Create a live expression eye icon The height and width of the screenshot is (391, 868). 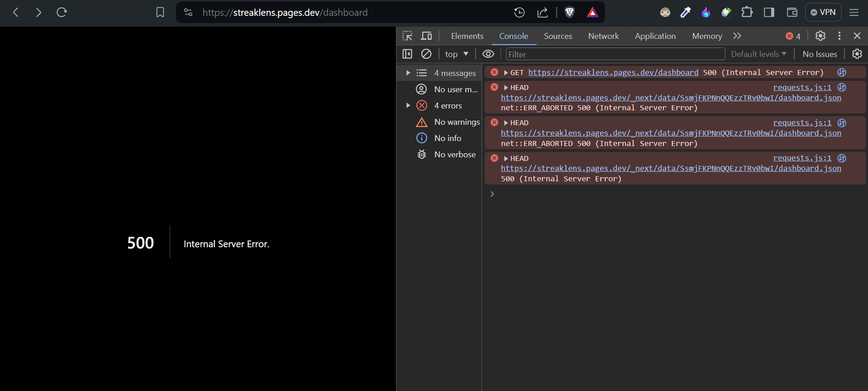488,54
